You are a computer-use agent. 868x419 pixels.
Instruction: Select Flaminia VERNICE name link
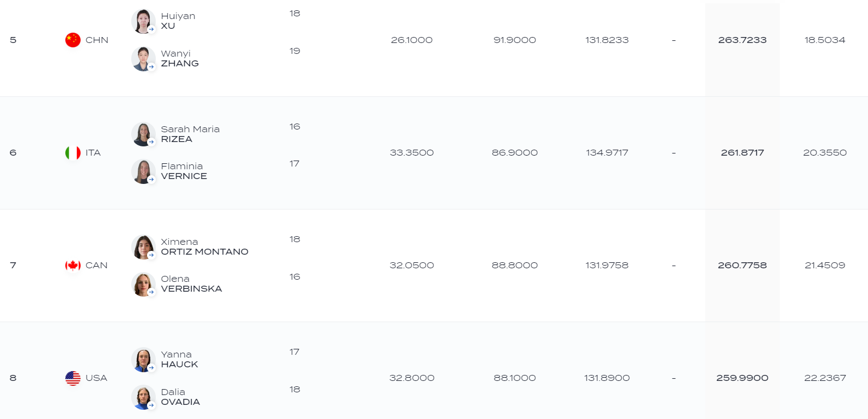click(x=184, y=171)
